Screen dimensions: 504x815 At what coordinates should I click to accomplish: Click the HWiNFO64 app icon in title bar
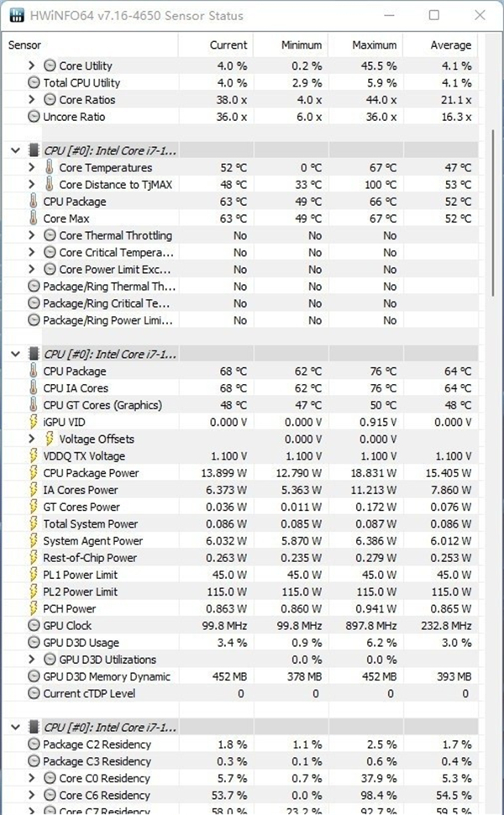[x=16, y=15]
